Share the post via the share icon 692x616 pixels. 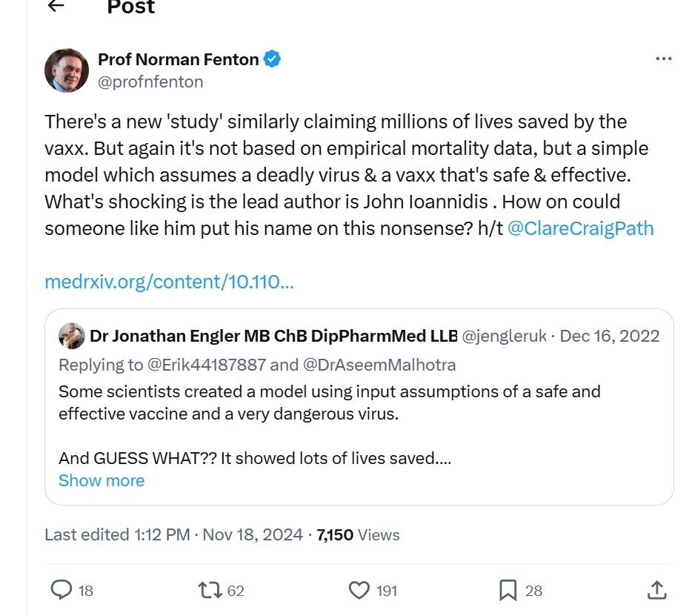(656, 590)
